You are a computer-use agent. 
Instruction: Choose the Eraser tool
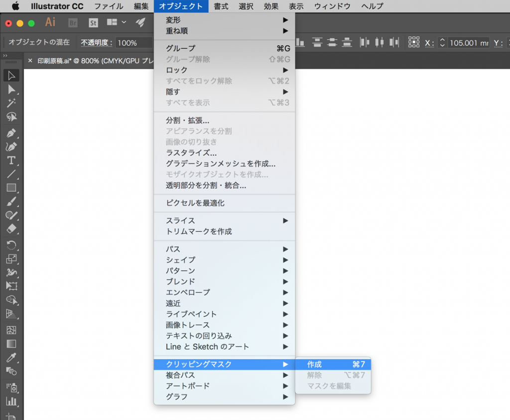[x=11, y=229]
